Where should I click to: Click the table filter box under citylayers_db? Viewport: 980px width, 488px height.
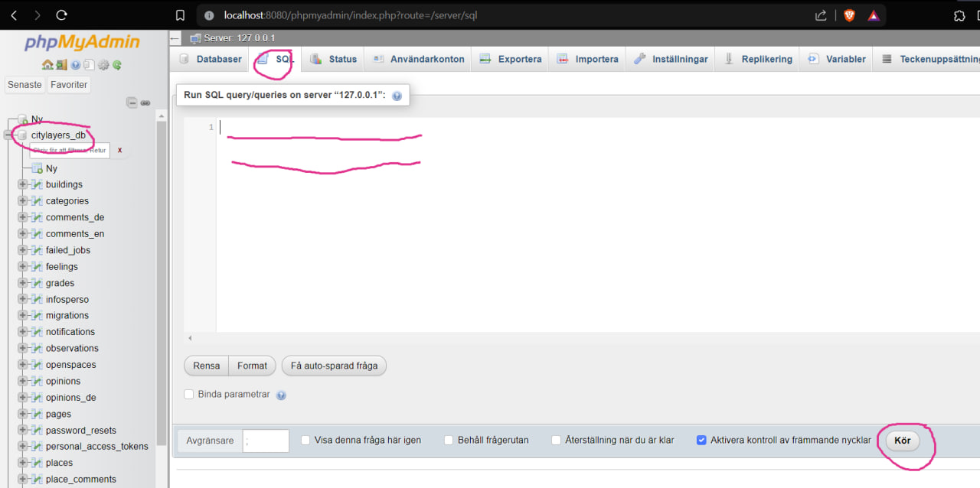tap(70, 151)
